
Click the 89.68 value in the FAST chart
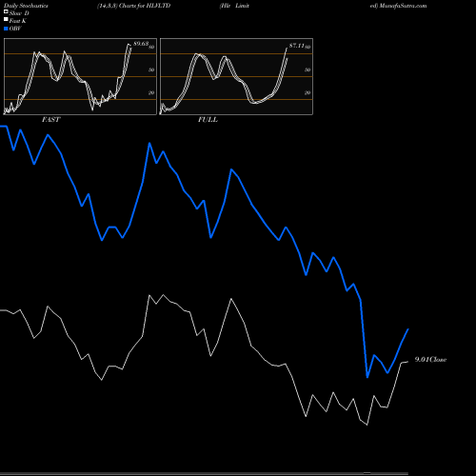pyautogui.click(x=141, y=44)
